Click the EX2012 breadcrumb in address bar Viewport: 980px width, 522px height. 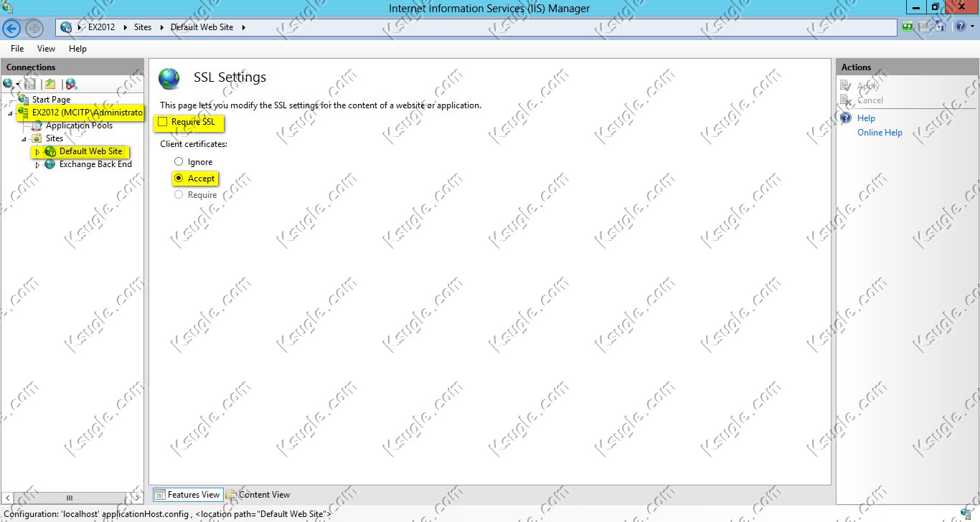pos(101,27)
